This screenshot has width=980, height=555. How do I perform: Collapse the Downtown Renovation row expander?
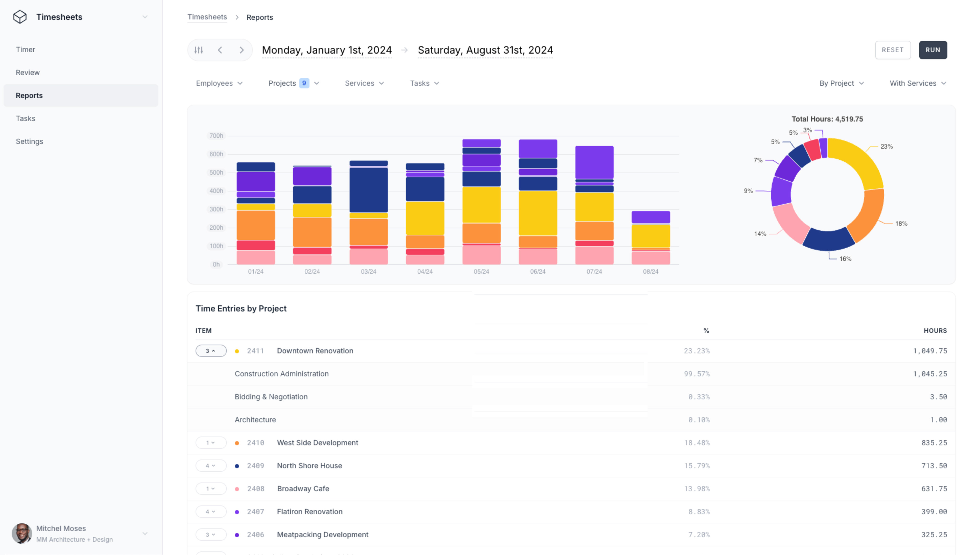[211, 351]
